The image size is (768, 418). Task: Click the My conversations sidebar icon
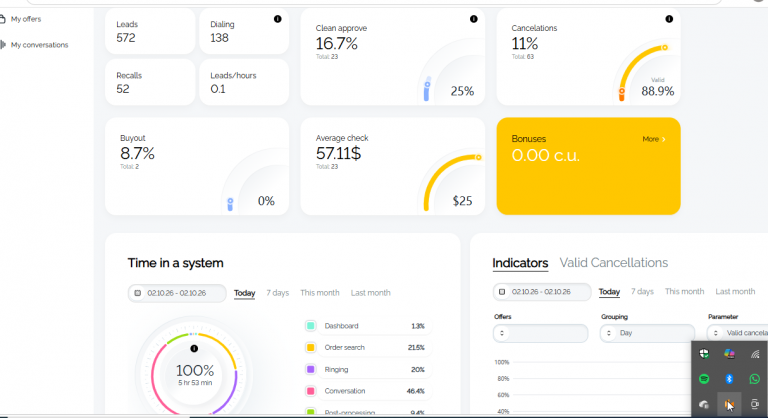pyautogui.click(x=3, y=45)
